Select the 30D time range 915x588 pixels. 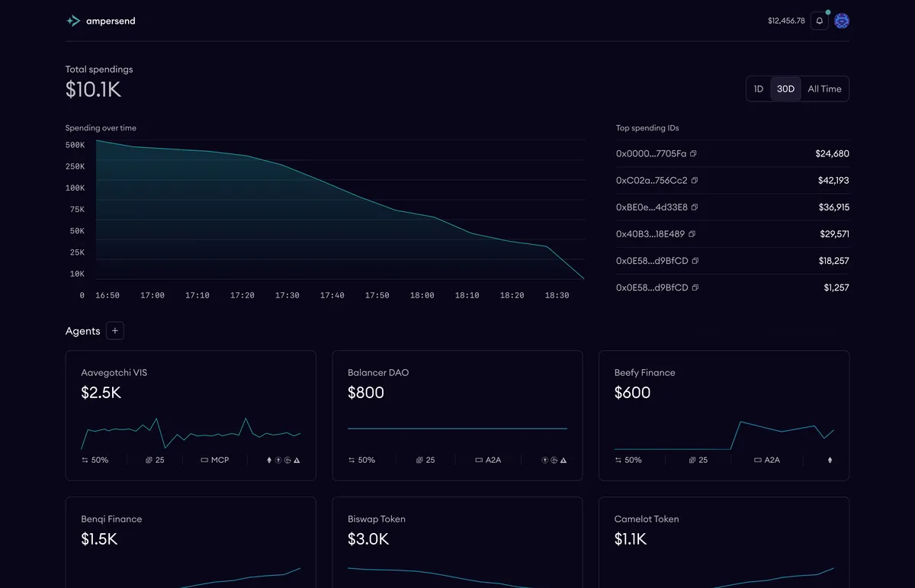pyautogui.click(x=785, y=89)
